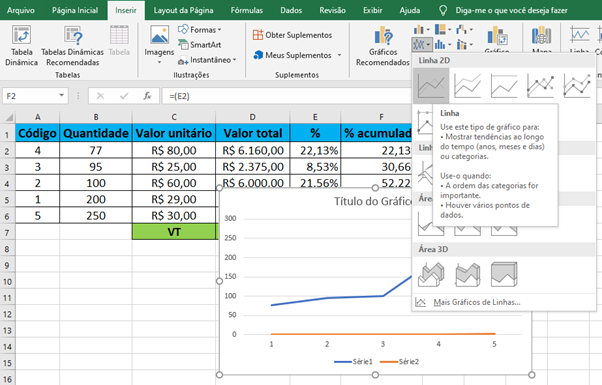Insert a SmartArt graphic
602x385 pixels.
click(x=200, y=45)
